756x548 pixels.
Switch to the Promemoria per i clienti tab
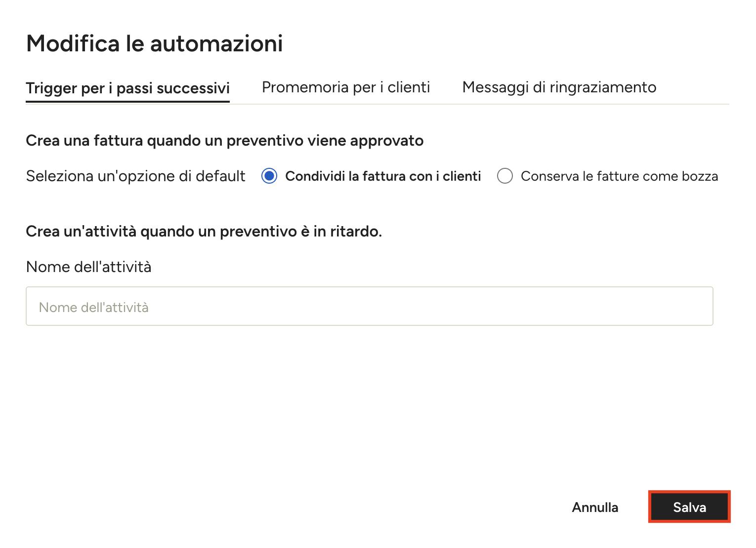point(346,87)
